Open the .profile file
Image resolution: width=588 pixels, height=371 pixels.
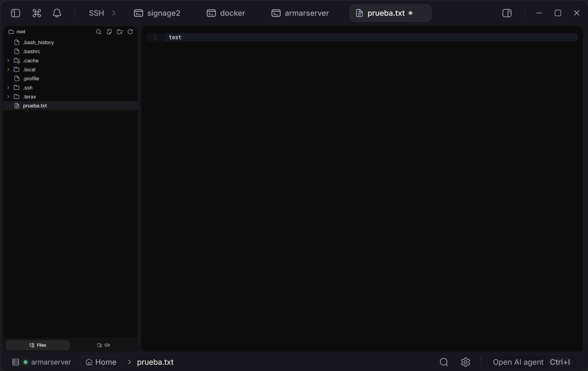coord(70,79)
